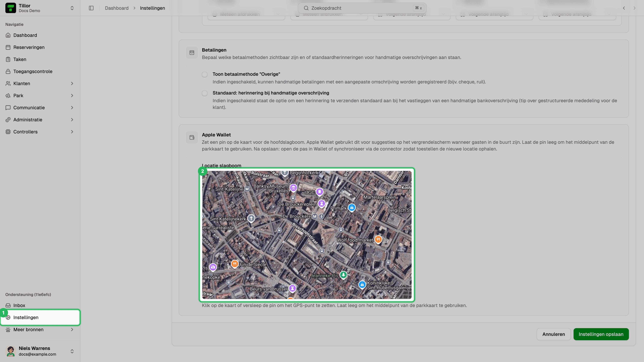Image resolution: width=644 pixels, height=362 pixels.
Task: Click the Banksy Museum map marker
Action: (293, 188)
